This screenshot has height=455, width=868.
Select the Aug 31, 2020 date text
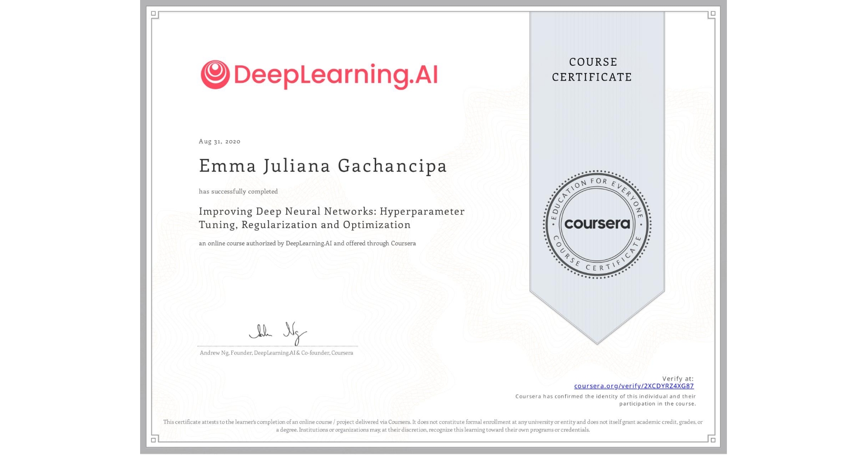[219, 141]
